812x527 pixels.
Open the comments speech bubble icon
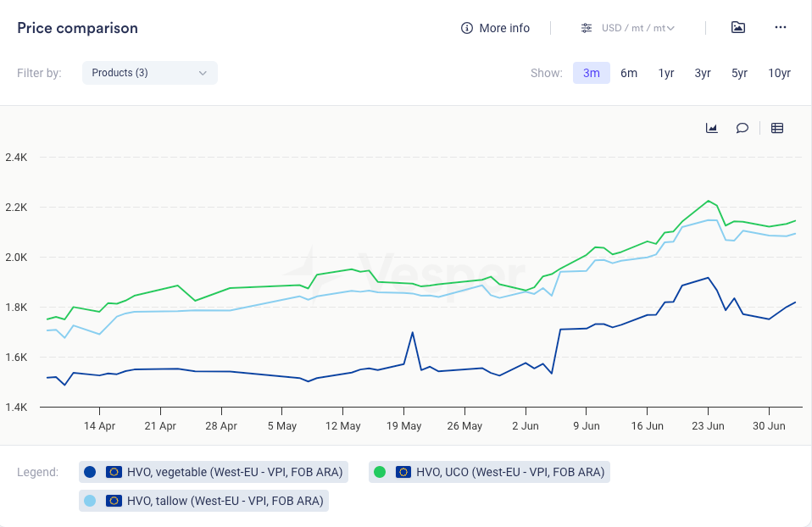click(742, 128)
